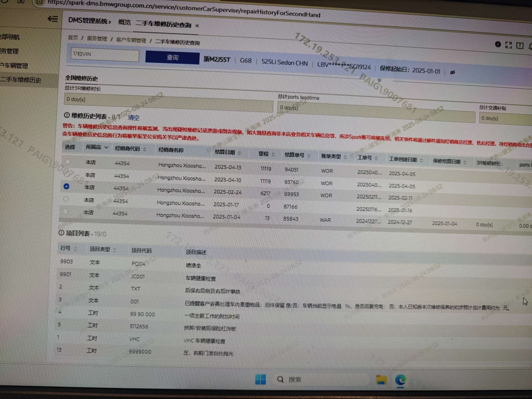Image resolution: width=532 pixels, height=399 pixels.
Task: Select the radio button for the 2025-01-04 row
Action: pyautogui.click(x=65, y=212)
